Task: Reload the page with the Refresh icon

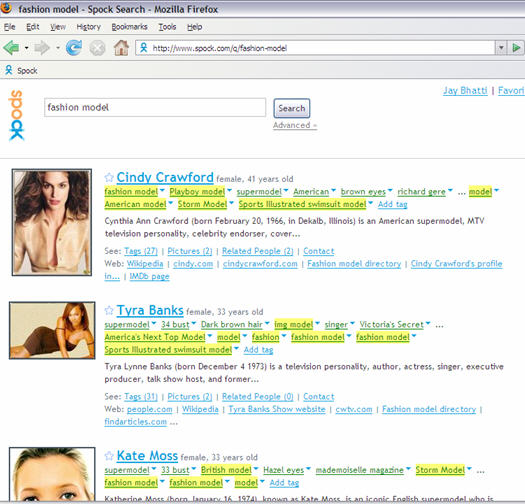Action: point(74,48)
